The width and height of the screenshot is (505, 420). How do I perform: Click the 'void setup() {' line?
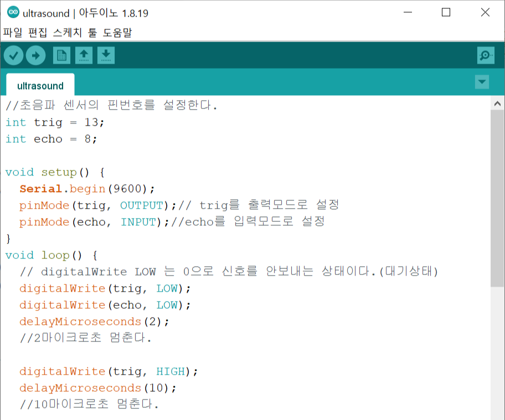pos(55,172)
